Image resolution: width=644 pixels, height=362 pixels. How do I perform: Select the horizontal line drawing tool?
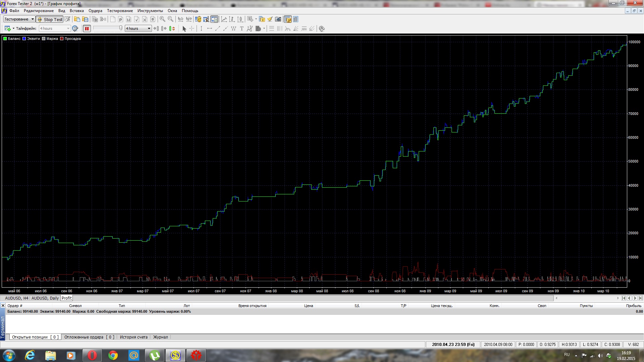pos(209,28)
